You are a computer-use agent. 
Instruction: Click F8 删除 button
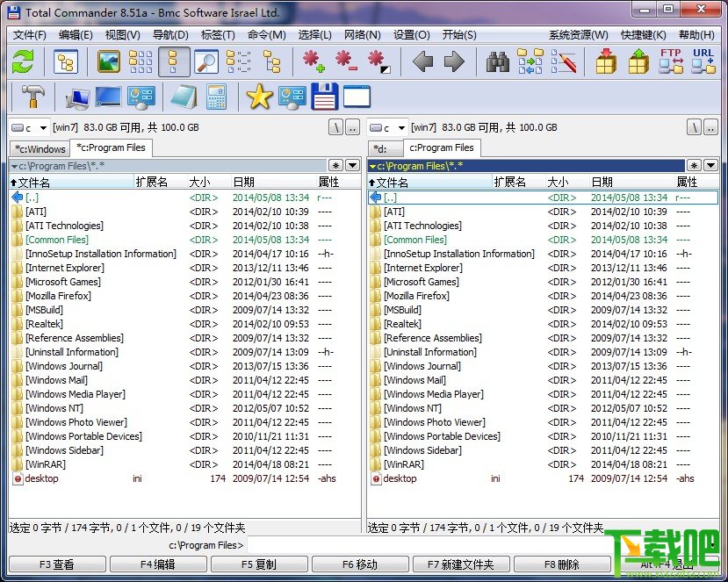click(562, 564)
